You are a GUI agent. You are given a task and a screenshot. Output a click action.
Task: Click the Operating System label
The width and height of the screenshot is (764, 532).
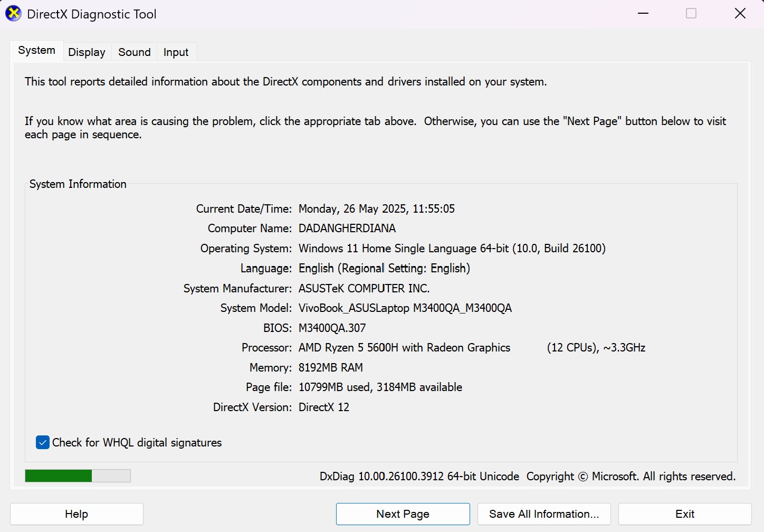tap(246, 249)
